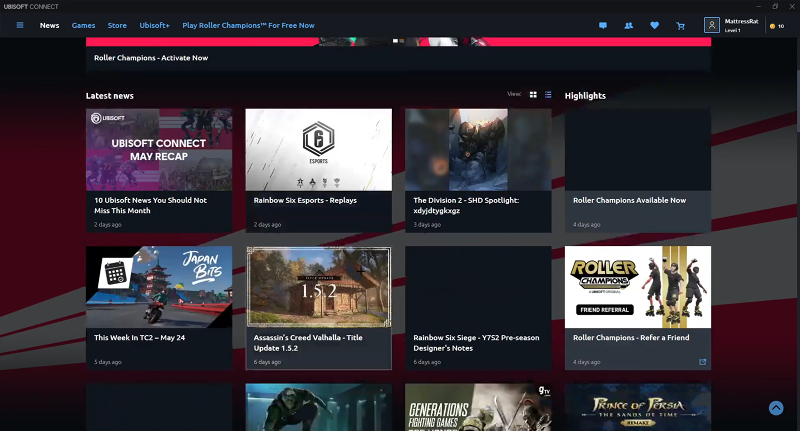Open the shopping cart icon
The width and height of the screenshot is (800, 431).
[x=681, y=26]
